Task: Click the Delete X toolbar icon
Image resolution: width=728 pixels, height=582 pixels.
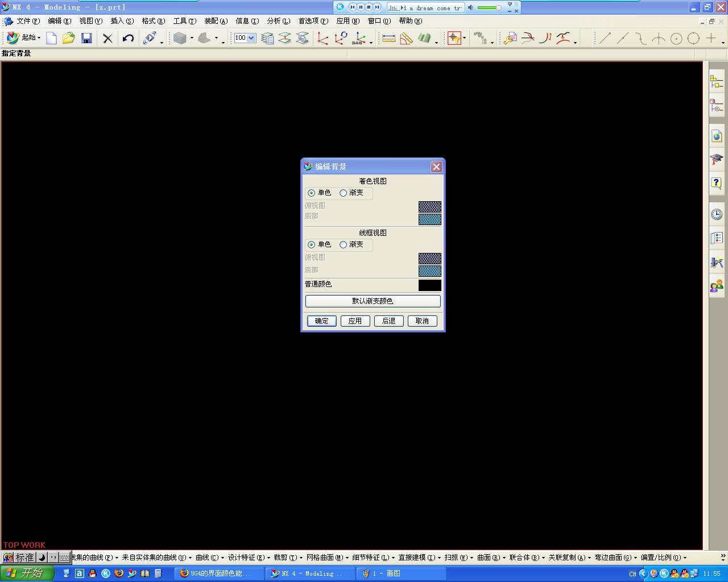Action: 107,38
